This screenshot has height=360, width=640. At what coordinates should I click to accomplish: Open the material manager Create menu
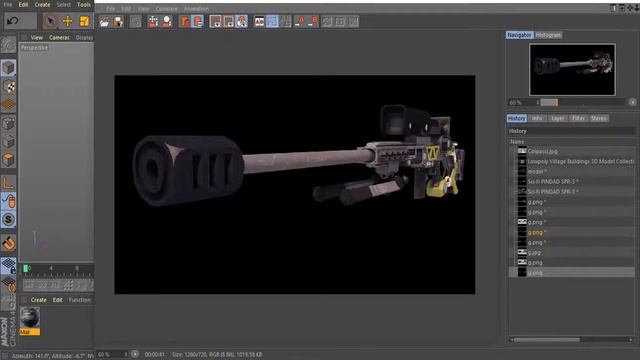tap(38, 300)
